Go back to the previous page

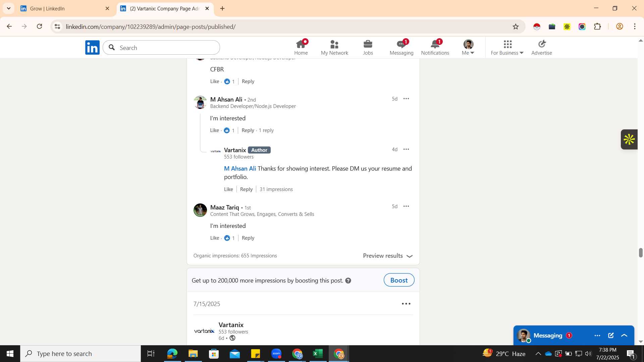[9, 26]
